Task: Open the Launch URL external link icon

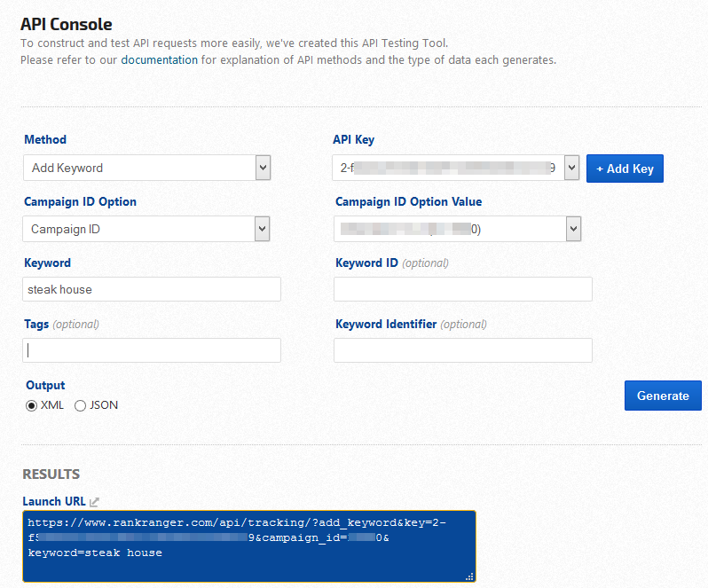Action: (94, 502)
